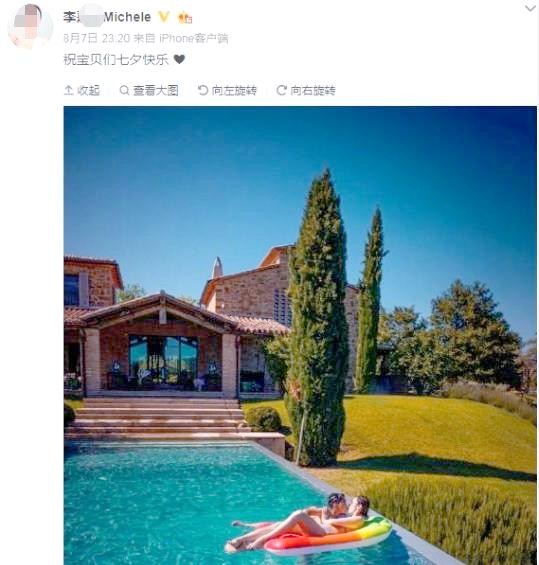This screenshot has height=565, width=539.
Task: Click the expanded villa and pool photo
Action: pyautogui.click(x=300, y=335)
